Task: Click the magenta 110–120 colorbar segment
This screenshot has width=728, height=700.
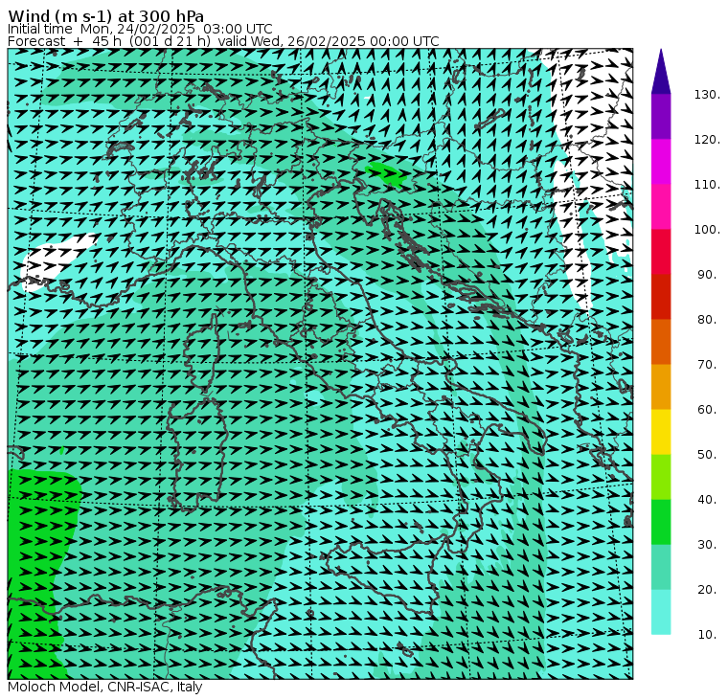Action: click(661, 162)
